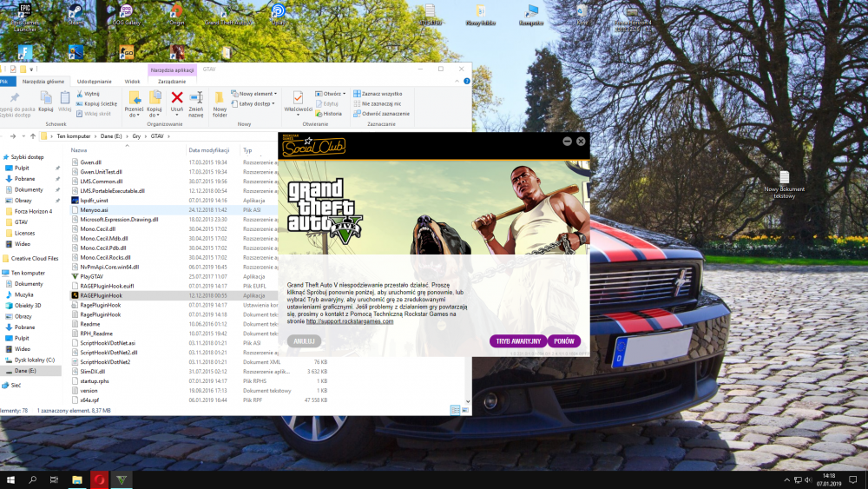Click the Kopiuj (copy) icon in the ribbon
Image resolution: width=868 pixels, height=489 pixels.
[46, 102]
